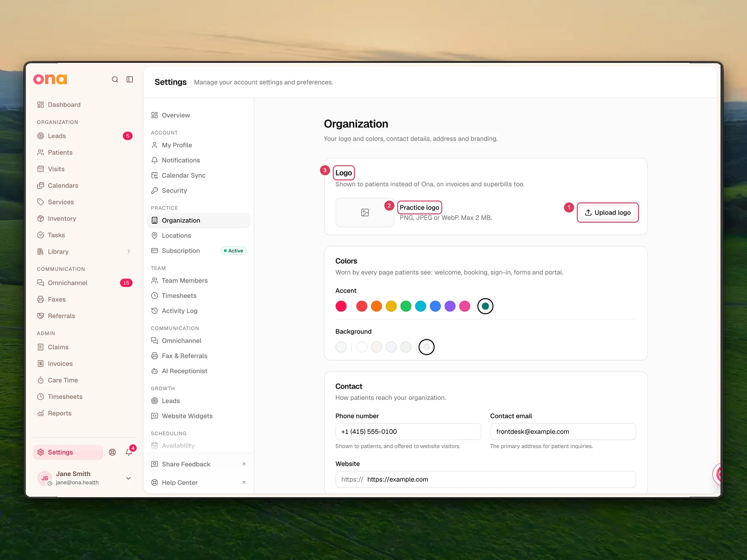Click the Contact email input field
Viewport: 747px width, 560px height.
point(563,432)
